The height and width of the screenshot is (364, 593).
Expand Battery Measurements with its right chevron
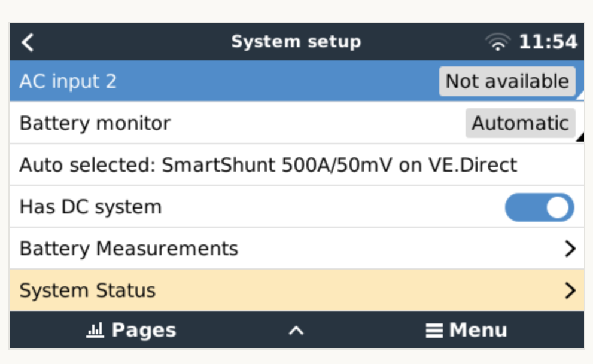tap(570, 249)
